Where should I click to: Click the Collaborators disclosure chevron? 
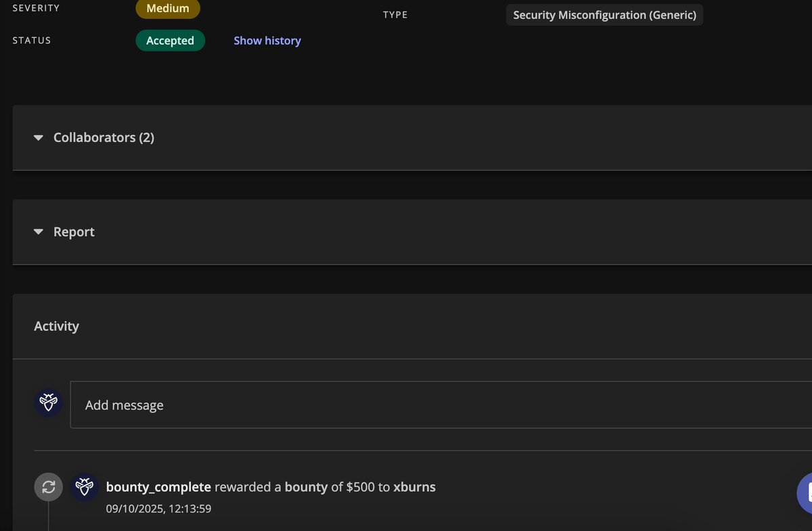[x=39, y=137]
